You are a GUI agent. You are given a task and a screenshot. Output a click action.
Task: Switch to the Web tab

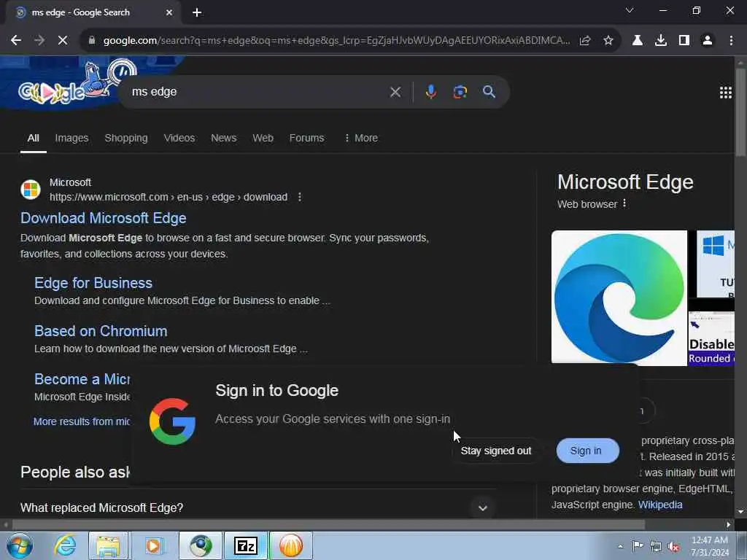[263, 138]
